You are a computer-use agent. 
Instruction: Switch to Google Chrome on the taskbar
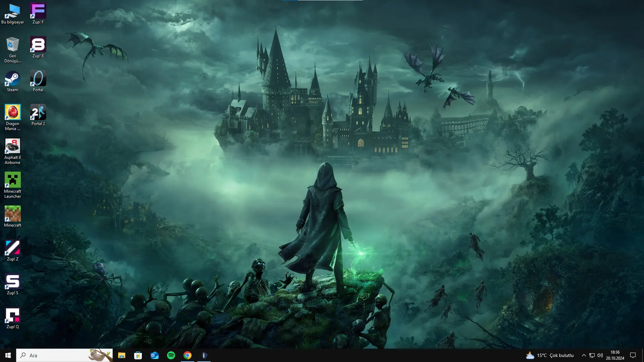(187, 355)
